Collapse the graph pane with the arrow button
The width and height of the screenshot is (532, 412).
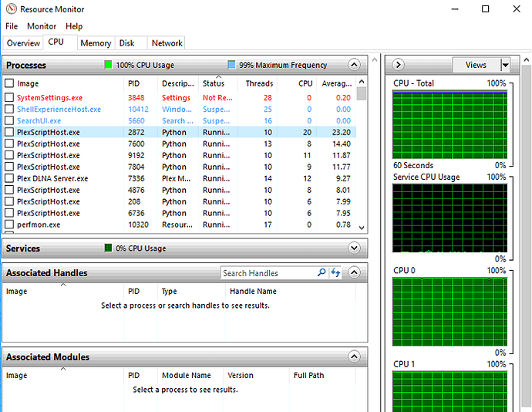coord(399,65)
